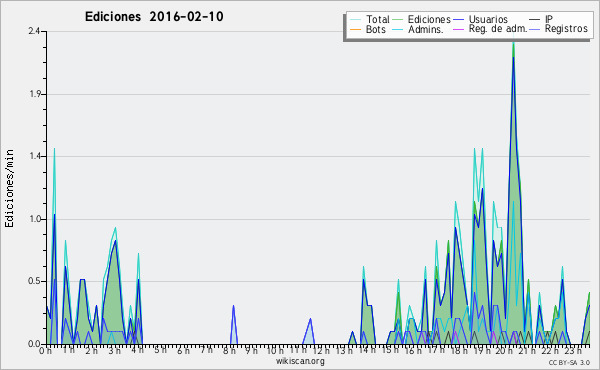
Task: Click the 1.0 y-axis value label
Action: [35, 219]
